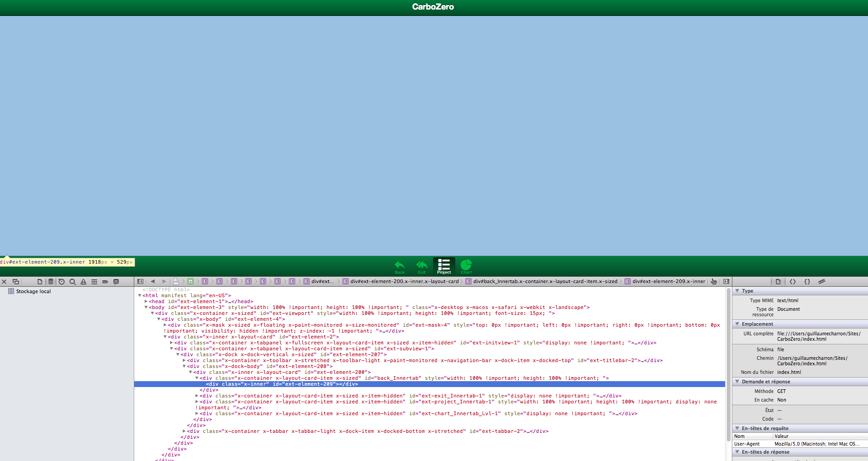868x461 pixels.
Task: Open the Storage navigator database icon
Action: pos(51,282)
